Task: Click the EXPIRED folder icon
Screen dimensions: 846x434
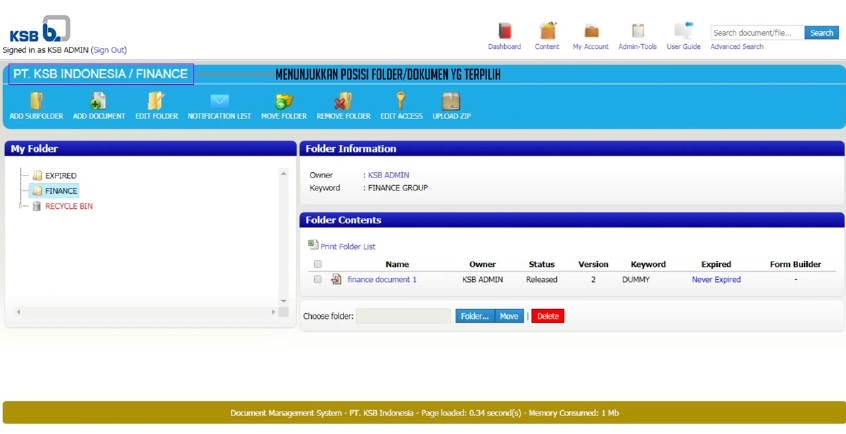Action: (37, 175)
